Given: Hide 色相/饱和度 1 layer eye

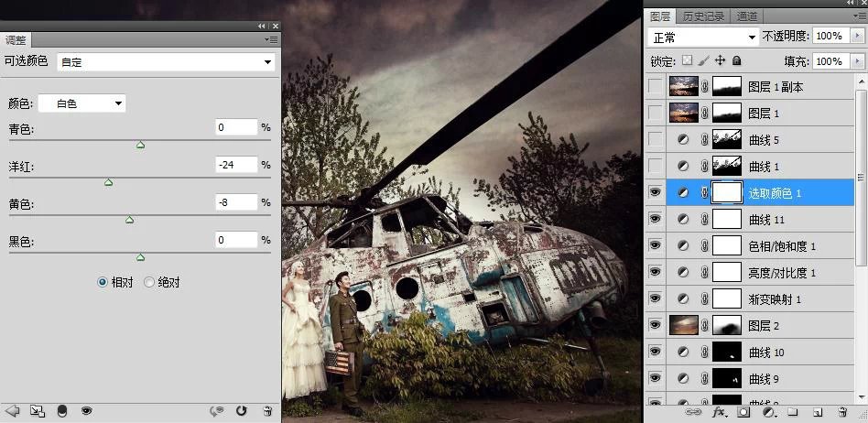Looking at the screenshot, I should [x=656, y=245].
